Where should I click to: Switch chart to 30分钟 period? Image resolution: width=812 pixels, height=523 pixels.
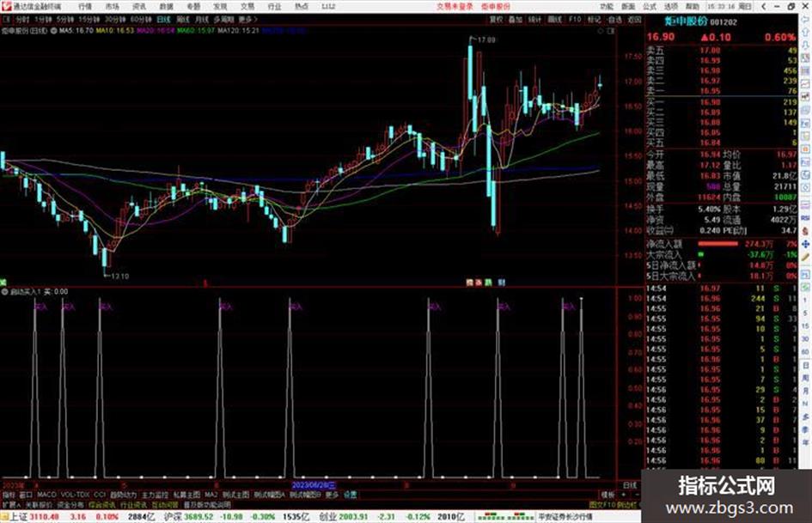115,19
